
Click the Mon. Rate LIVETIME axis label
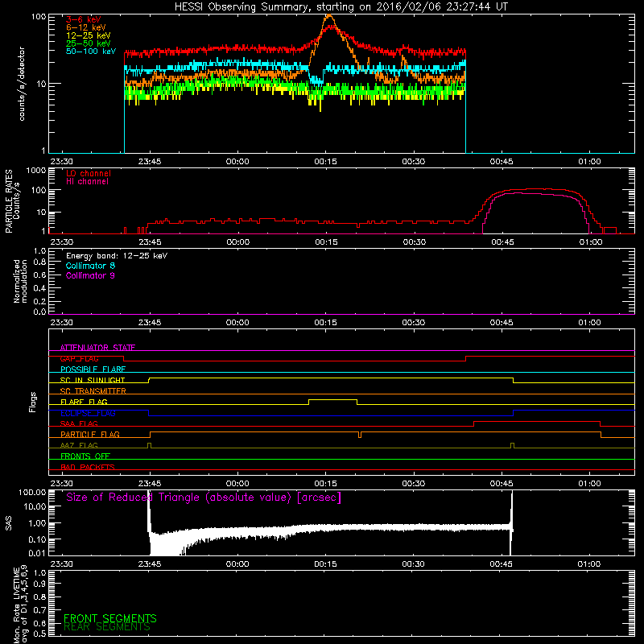point(21,605)
